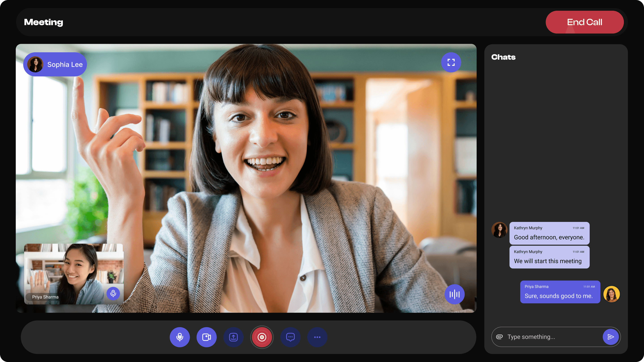Click Kathryn Murphy's avatar in chat
Image resolution: width=644 pixels, height=362 pixels.
coord(499,230)
